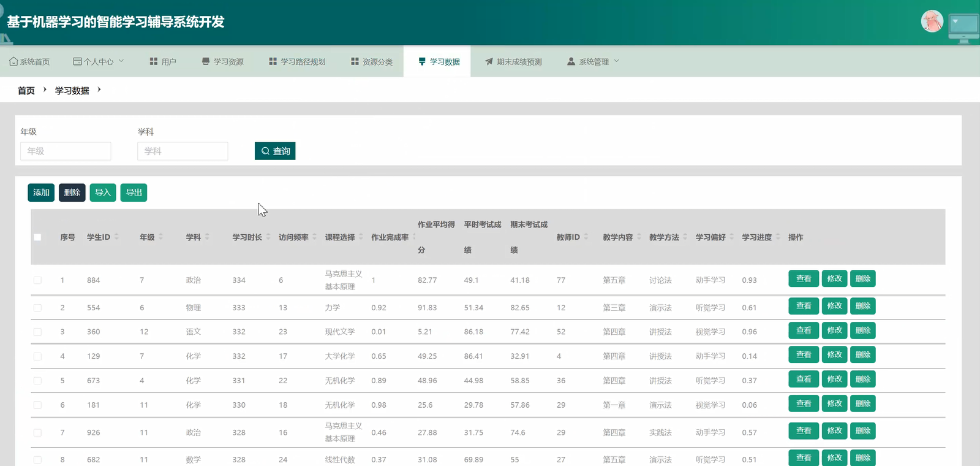Check the checkbox for row 2 (学生ID 554)
The width and height of the screenshot is (980, 466).
tap(37, 308)
